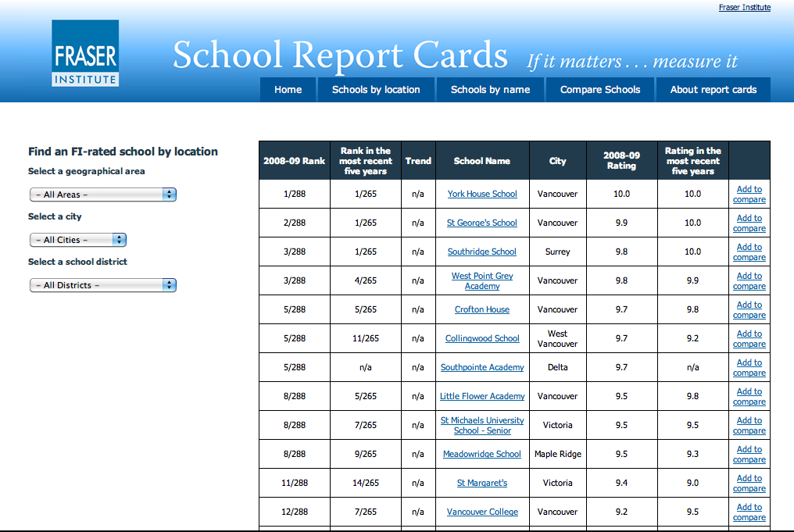Expand the All Cities dropdown
Screen dimensions: 794x532
pyautogui.click(x=77, y=240)
